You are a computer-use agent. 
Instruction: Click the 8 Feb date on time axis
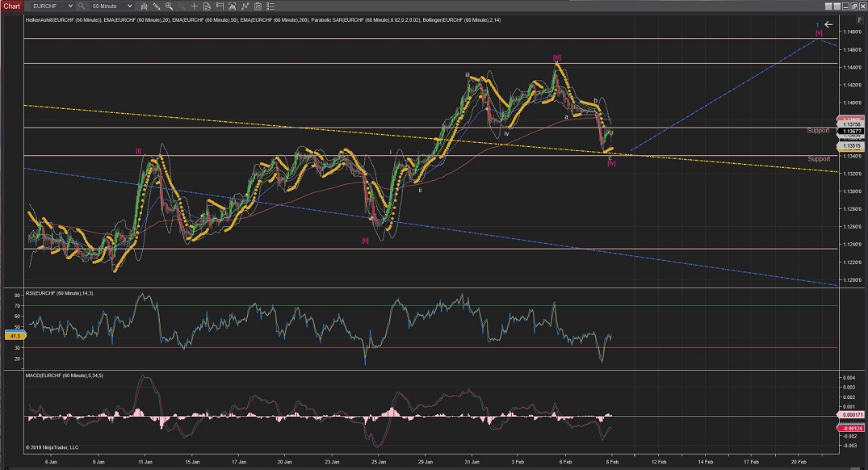pyautogui.click(x=612, y=462)
